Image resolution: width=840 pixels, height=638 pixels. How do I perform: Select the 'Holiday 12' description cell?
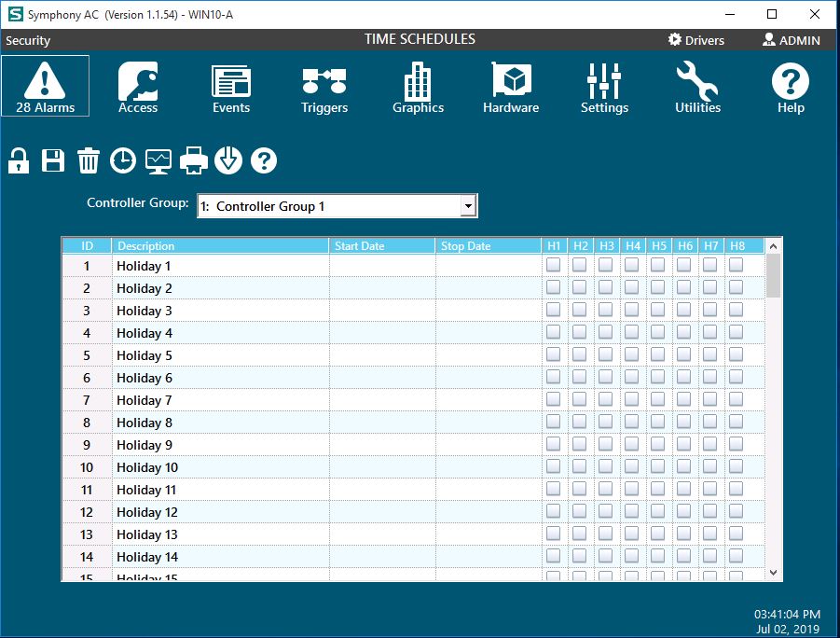pos(221,512)
